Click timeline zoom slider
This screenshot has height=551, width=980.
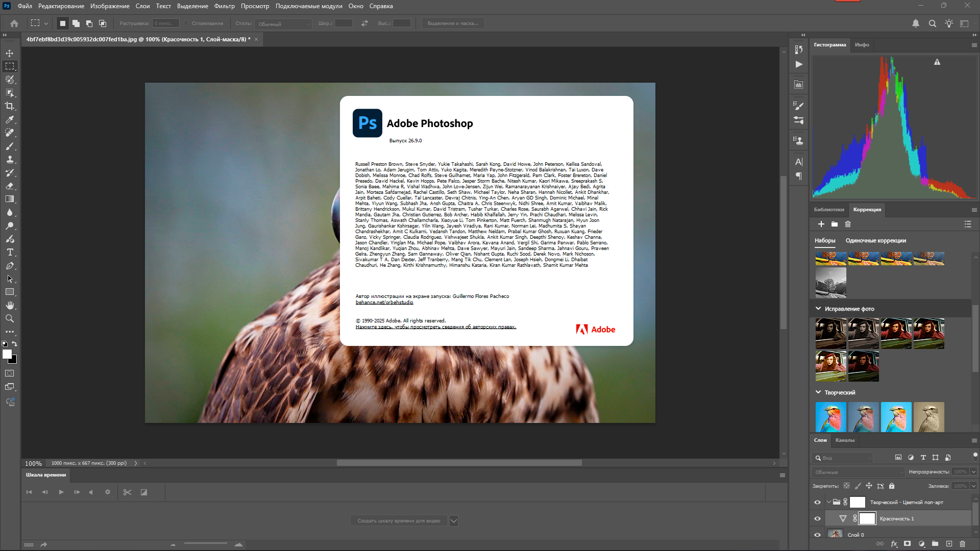pos(205,544)
